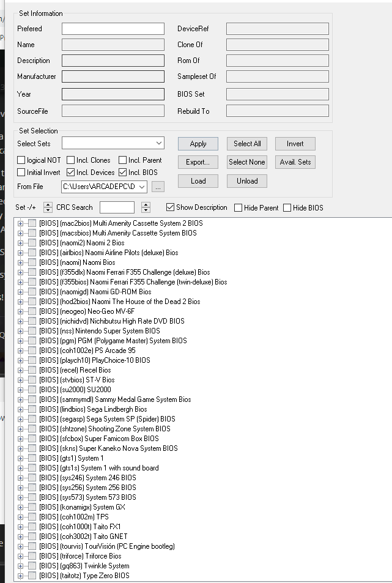Click the gts1s sound board set icon
Viewport: 392px width, 583px height.
click(x=32, y=468)
